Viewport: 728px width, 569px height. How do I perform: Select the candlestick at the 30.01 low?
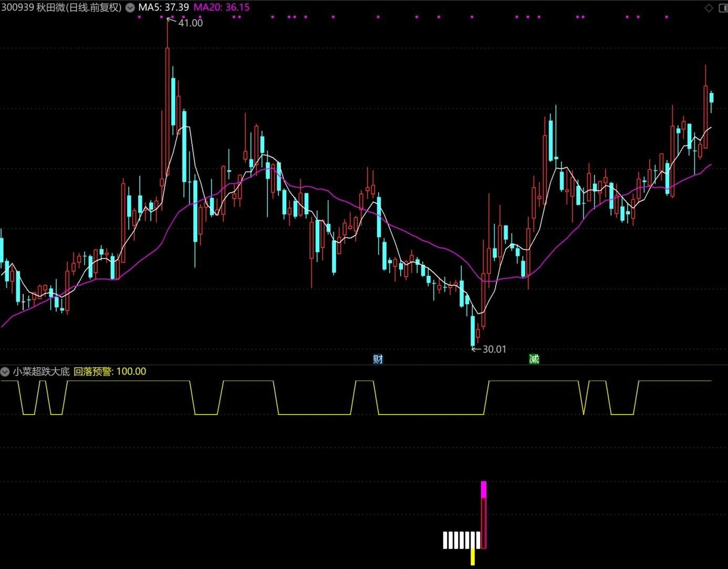(472, 330)
